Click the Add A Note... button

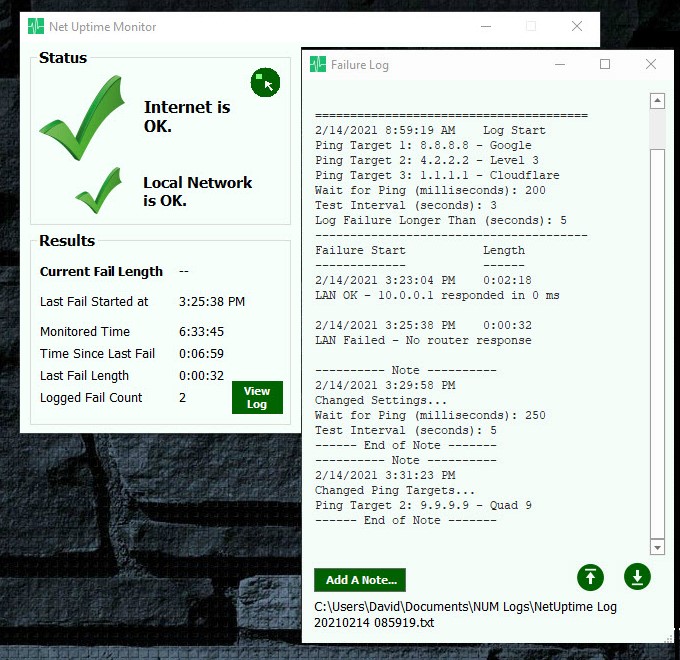(x=360, y=580)
